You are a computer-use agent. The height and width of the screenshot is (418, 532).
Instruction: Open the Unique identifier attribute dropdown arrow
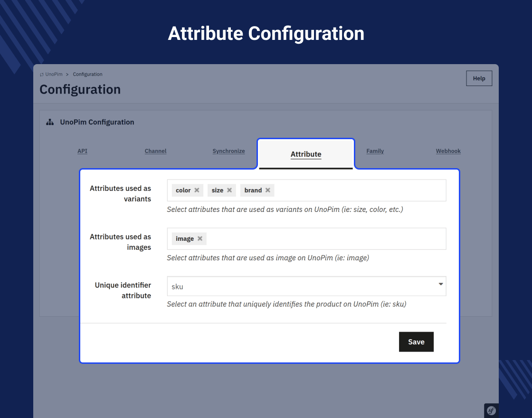pyautogui.click(x=441, y=285)
